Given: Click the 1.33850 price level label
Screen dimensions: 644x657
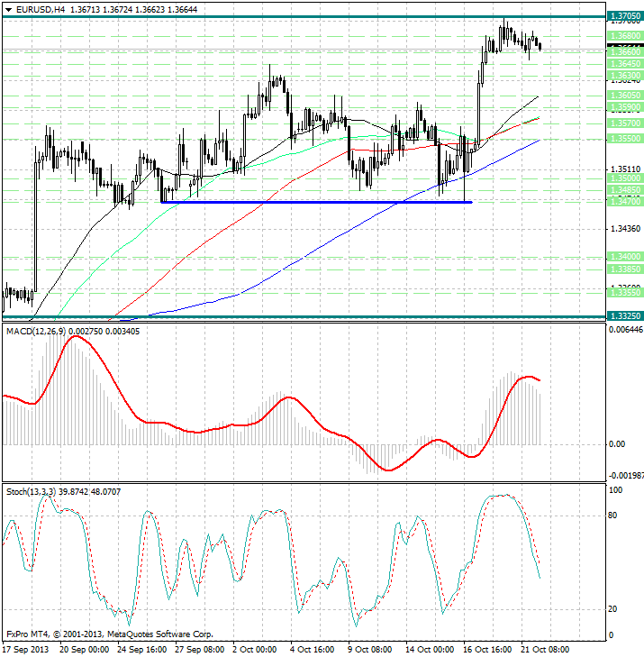Looking at the screenshot, I should (625, 269).
